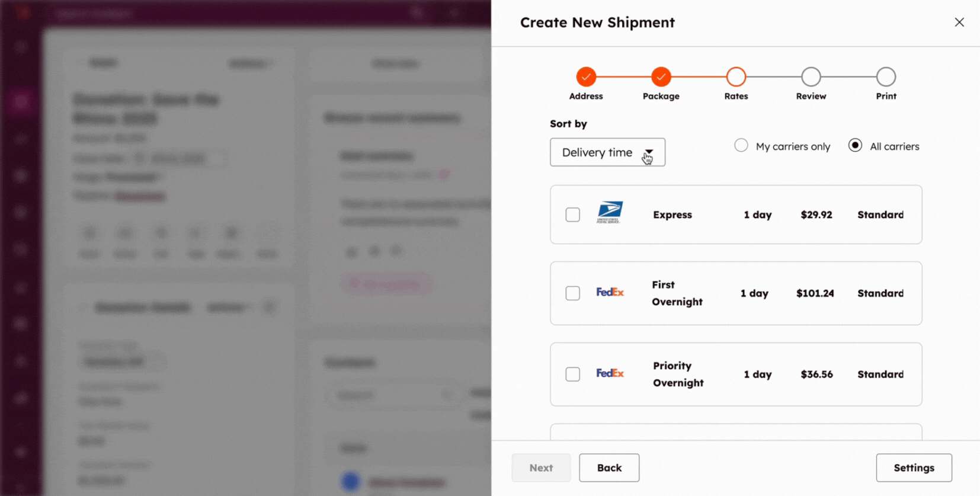Click the $29.92 Express rate price
Viewport: 980px width, 496px height.
click(x=816, y=215)
